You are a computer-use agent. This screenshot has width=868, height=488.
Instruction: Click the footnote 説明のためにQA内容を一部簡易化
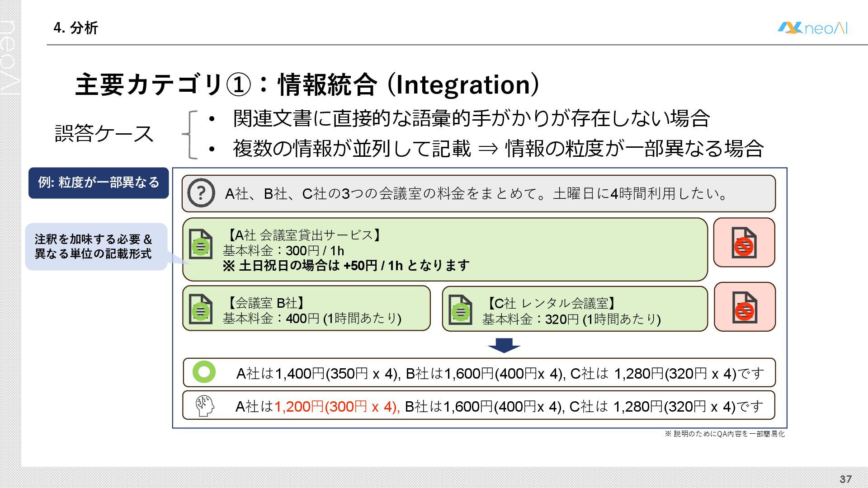click(x=725, y=434)
